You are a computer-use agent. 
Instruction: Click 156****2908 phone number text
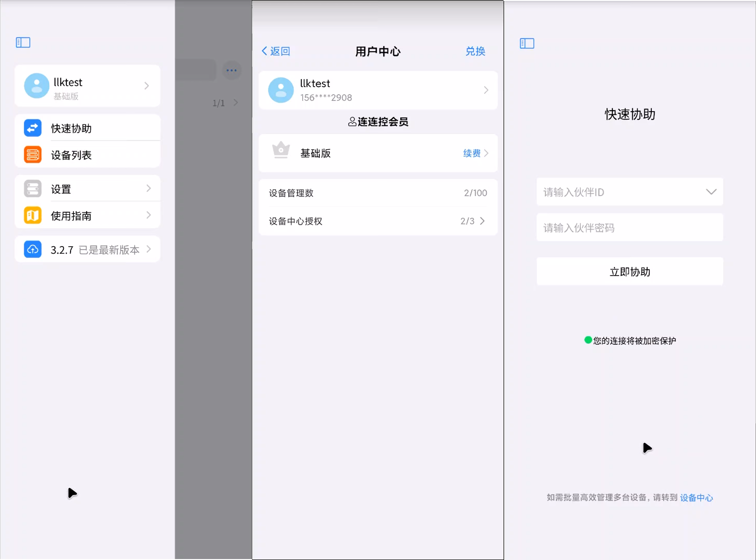pos(326,98)
